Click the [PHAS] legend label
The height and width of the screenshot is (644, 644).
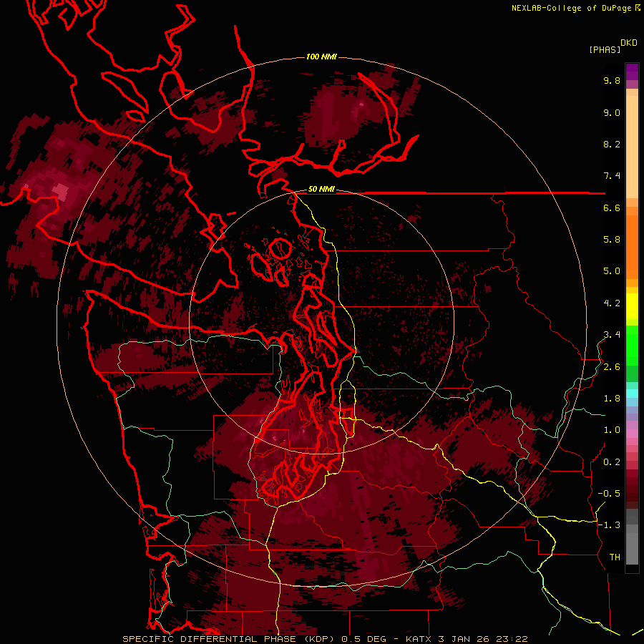605,49
